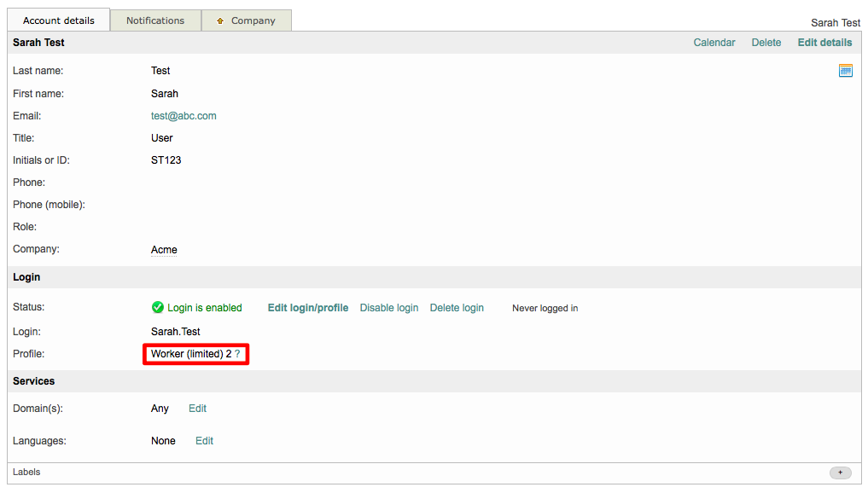The width and height of the screenshot is (868, 493).
Task: Click the Worker (limited) 2 profile text
Action: [190, 354]
